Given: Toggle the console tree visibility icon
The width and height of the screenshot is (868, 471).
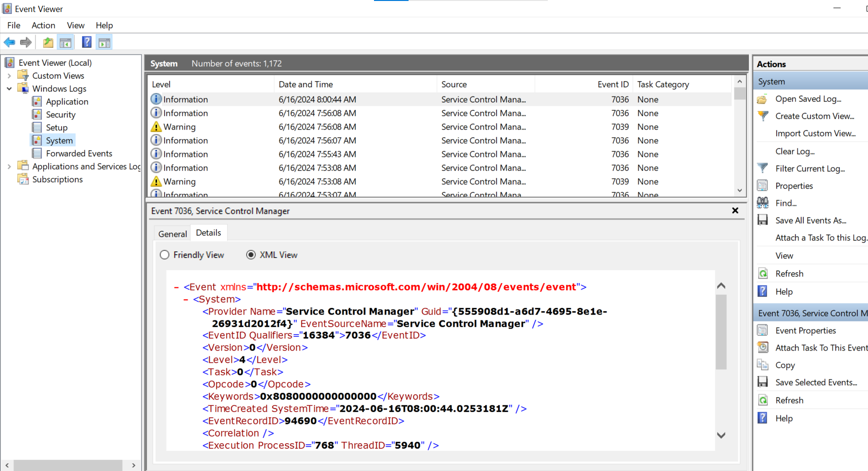Looking at the screenshot, I should pos(65,42).
